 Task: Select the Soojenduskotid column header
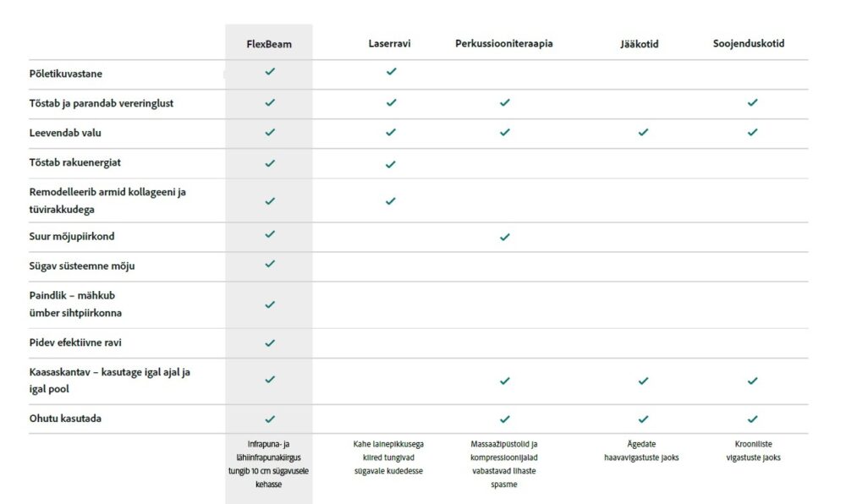(x=749, y=44)
